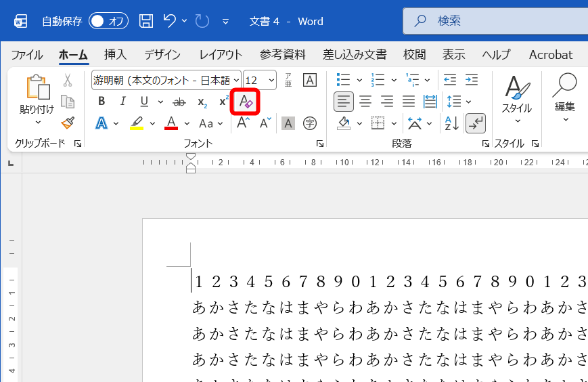Click the Paste clipboard icon

tap(38, 87)
